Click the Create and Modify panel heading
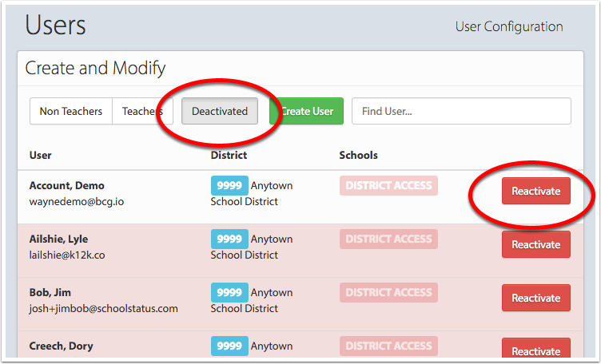Screen dimensions: 601x364 click(x=95, y=68)
